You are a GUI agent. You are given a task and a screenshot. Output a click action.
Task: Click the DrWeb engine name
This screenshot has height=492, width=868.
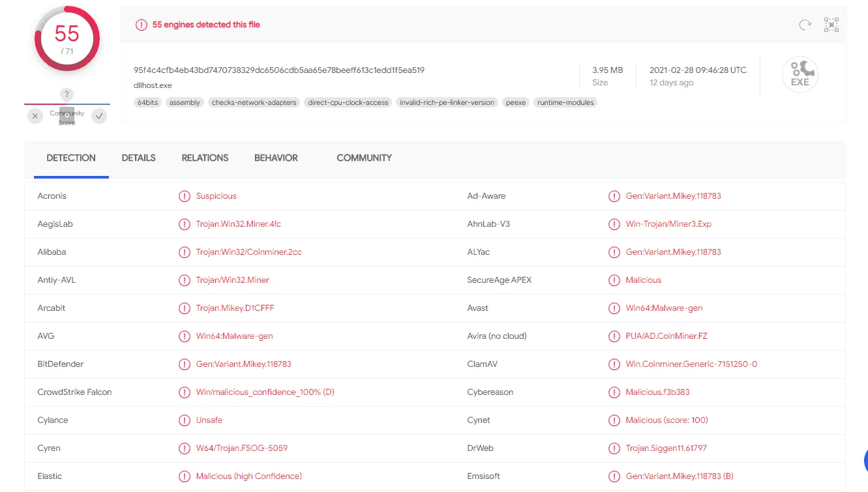[480, 448]
